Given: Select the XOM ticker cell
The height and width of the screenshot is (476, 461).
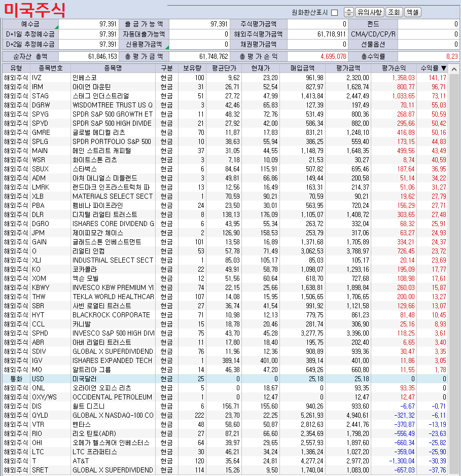Looking at the screenshot, I should [x=50, y=278].
